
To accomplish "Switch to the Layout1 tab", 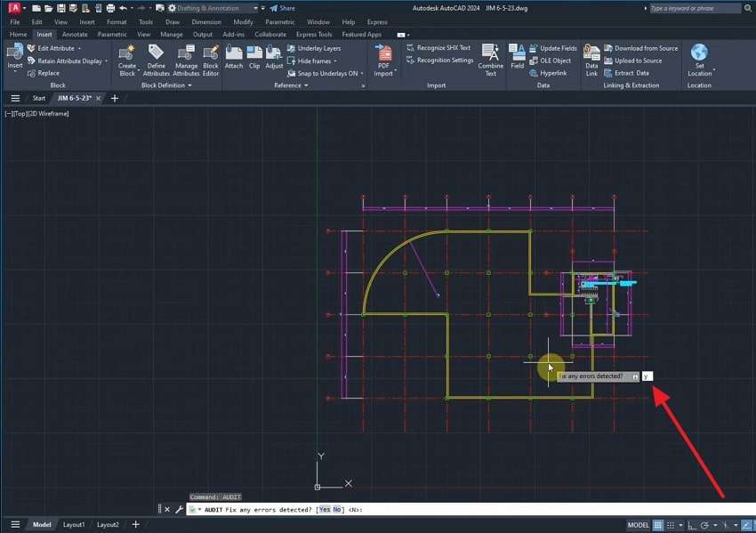I will pos(74,525).
